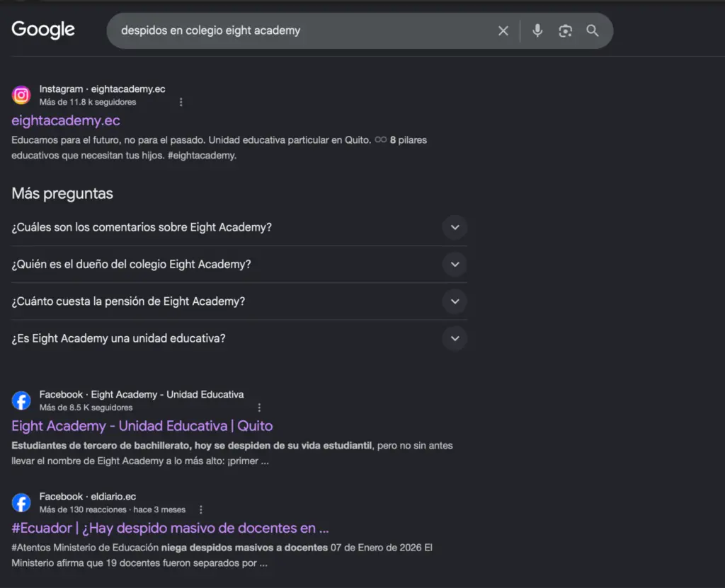Open 'Eight Academy - Unidad Educativa | Quito' link
Image resolution: width=725 pixels, height=588 pixels.
tap(142, 426)
